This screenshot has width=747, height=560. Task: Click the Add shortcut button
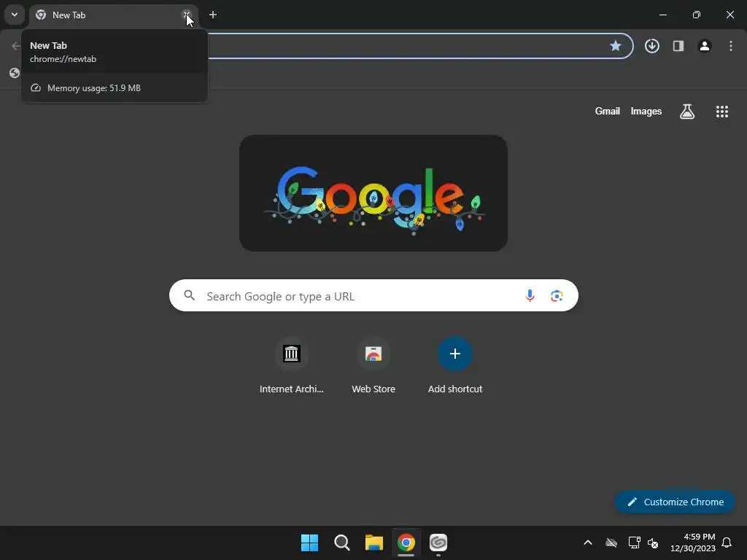[x=455, y=365]
